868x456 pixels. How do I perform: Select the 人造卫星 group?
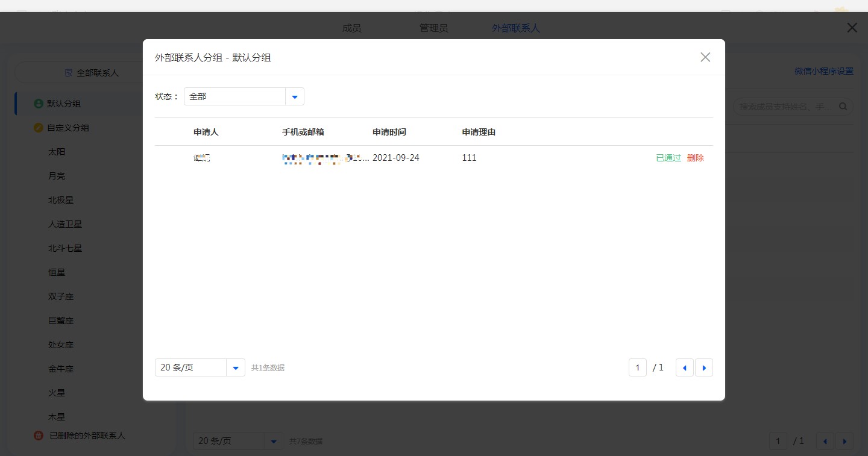tap(65, 224)
